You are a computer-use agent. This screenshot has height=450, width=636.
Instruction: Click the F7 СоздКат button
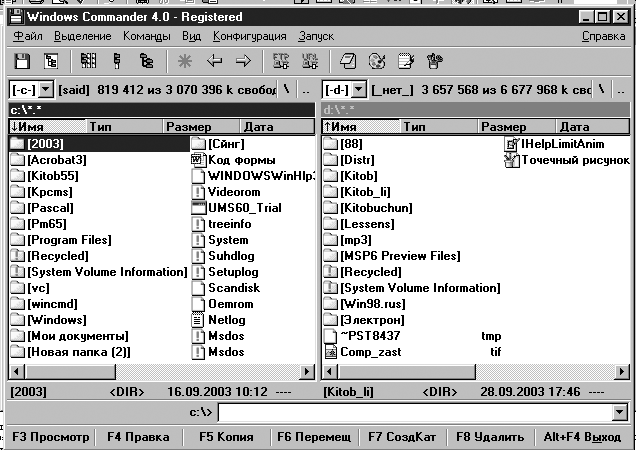(402, 437)
